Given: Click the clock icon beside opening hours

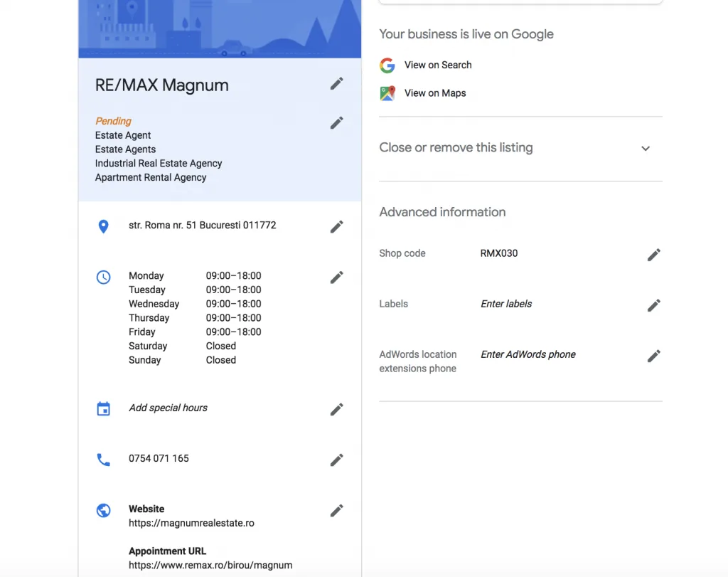Looking at the screenshot, I should pos(104,277).
